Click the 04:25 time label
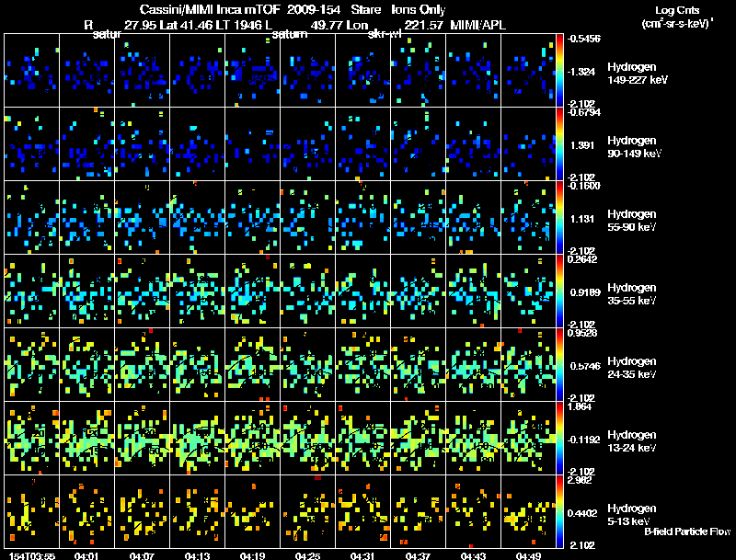The image size is (736, 560). [x=307, y=556]
